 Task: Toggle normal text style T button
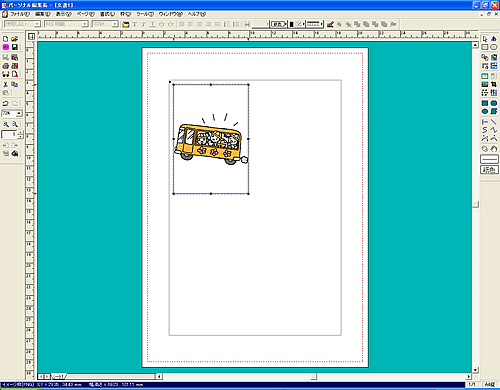[135, 24]
